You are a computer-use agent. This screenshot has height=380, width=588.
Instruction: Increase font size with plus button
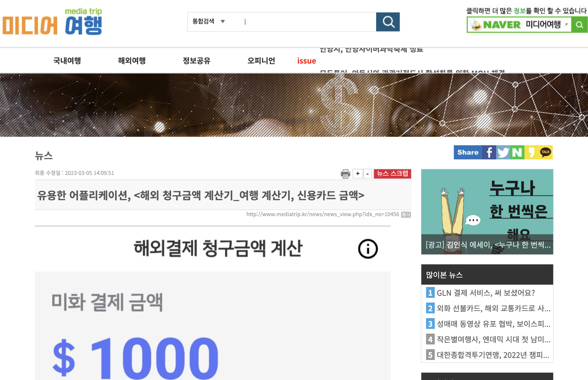[x=358, y=174]
